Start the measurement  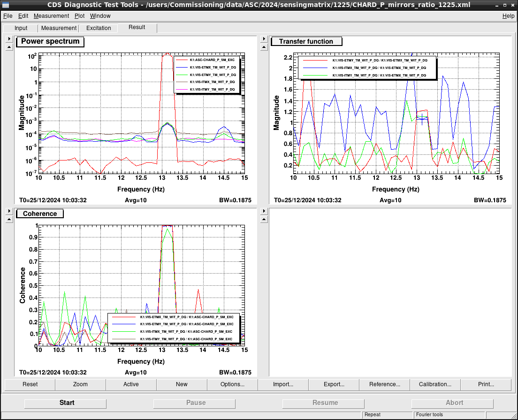pos(65,403)
